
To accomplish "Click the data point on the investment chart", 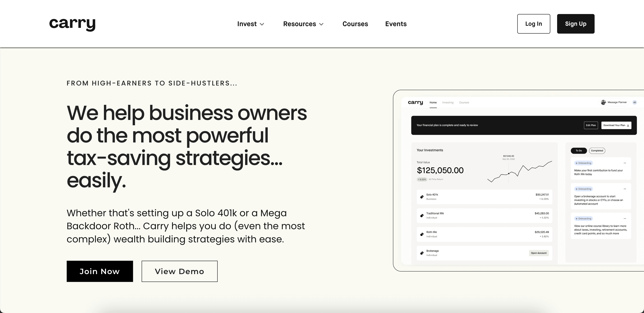I will pos(509,174).
